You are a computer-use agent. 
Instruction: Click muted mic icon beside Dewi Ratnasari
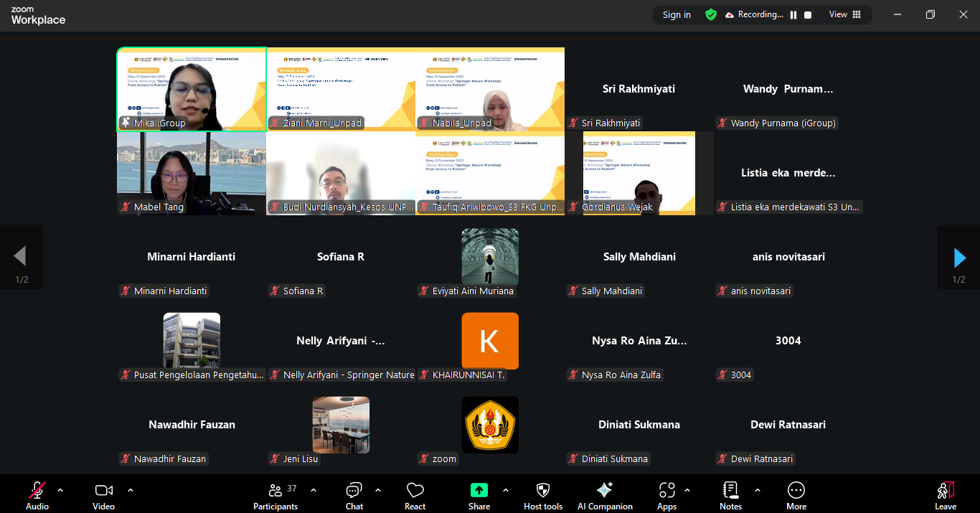(722, 459)
